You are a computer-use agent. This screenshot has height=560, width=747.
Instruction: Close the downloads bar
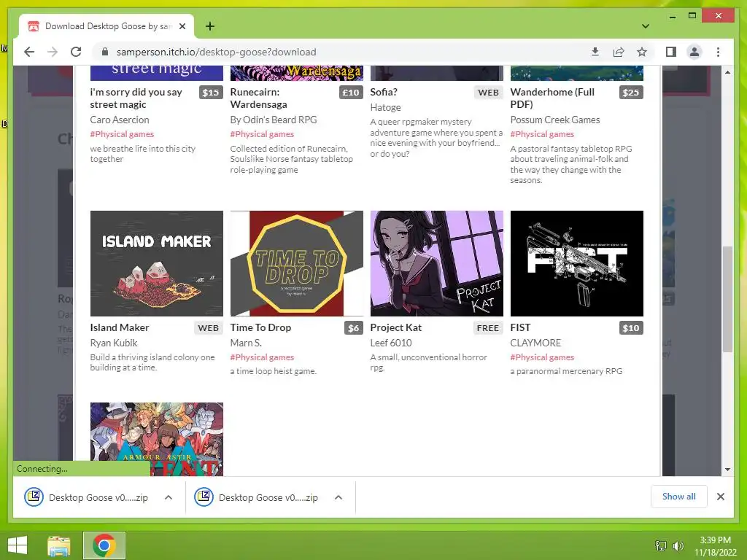(x=720, y=497)
